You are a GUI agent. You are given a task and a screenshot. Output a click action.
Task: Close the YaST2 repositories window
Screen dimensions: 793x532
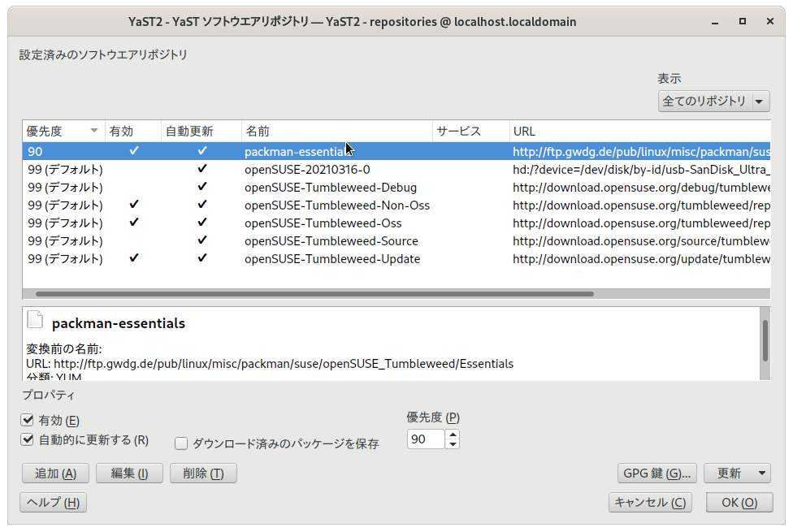click(x=769, y=21)
